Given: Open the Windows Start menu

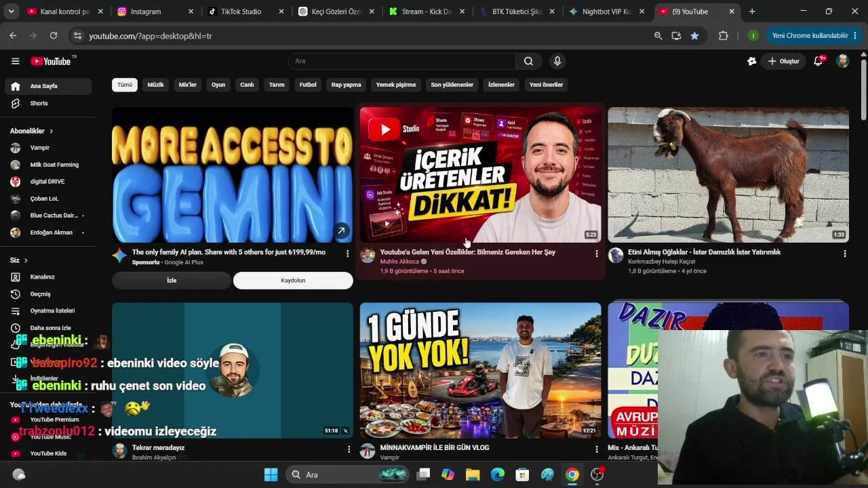Looking at the screenshot, I should click(x=271, y=474).
